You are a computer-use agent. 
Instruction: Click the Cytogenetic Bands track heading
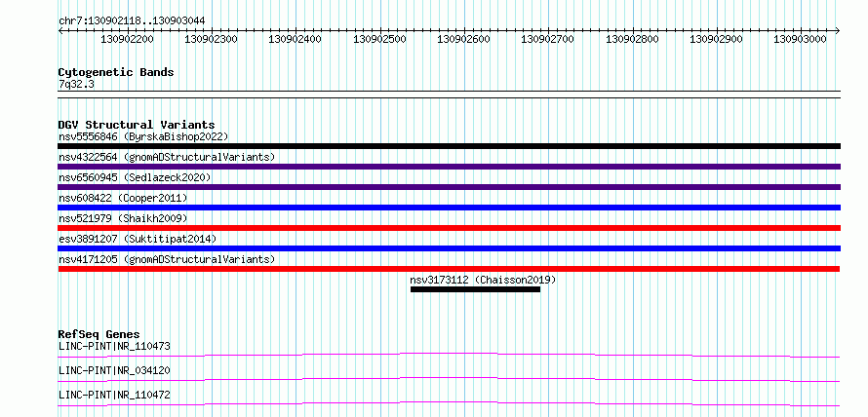(116, 72)
